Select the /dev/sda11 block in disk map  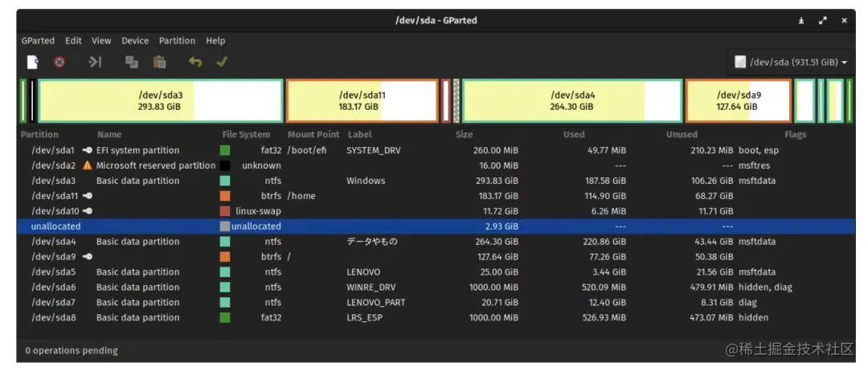[x=362, y=100]
